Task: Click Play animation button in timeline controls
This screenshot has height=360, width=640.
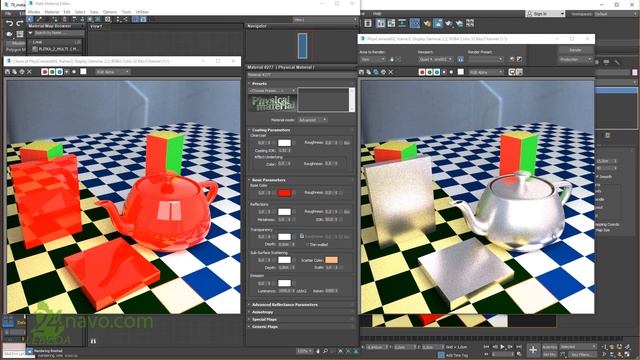Action: tap(503, 347)
